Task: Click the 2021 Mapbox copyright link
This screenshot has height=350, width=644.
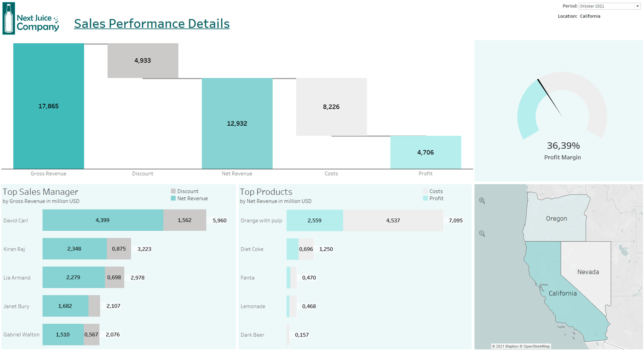Action: (x=504, y=346)
